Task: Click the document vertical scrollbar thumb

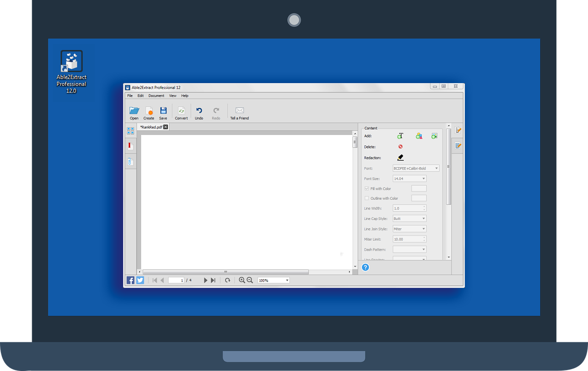Action: coord(355,142)
